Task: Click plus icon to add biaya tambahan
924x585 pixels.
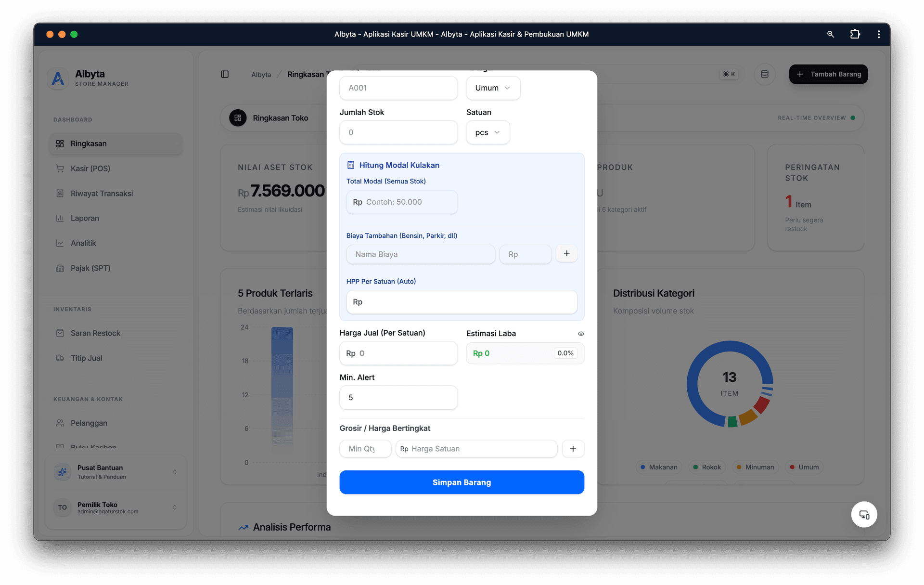Action: [566, 253]
